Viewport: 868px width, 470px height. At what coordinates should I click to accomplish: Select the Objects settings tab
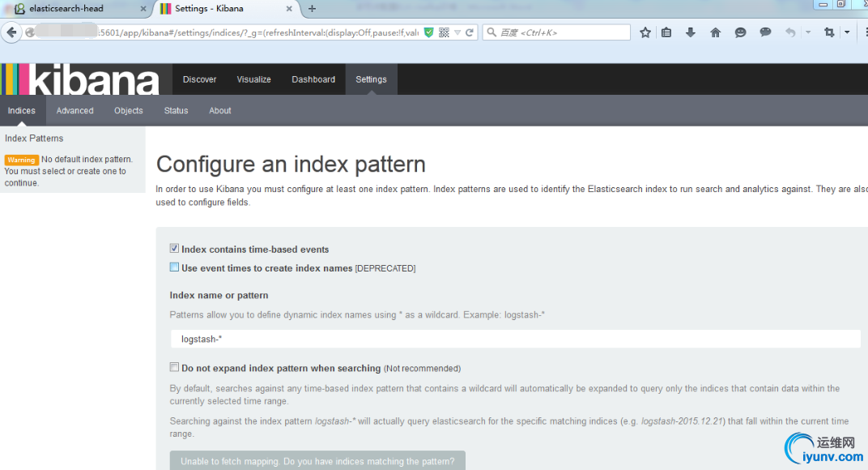pos(129,110)
